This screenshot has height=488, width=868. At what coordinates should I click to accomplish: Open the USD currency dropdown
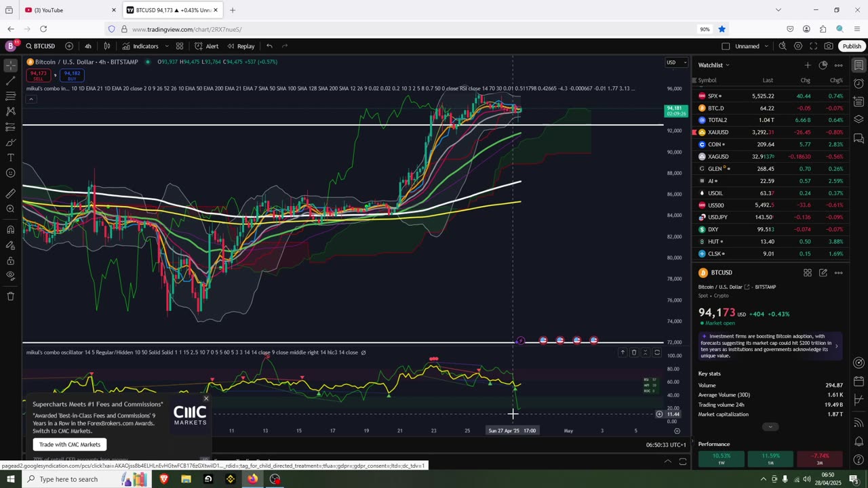[676, 62]
